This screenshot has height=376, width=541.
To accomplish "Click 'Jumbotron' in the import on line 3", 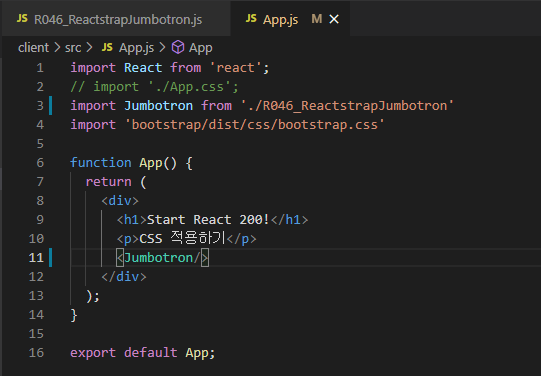I will pos(158,106).
